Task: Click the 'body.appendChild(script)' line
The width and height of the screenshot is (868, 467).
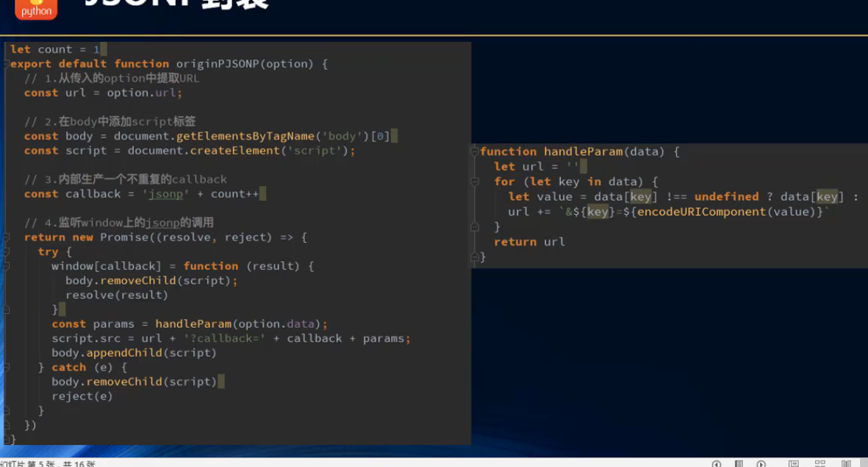Action: pos(134,352)
